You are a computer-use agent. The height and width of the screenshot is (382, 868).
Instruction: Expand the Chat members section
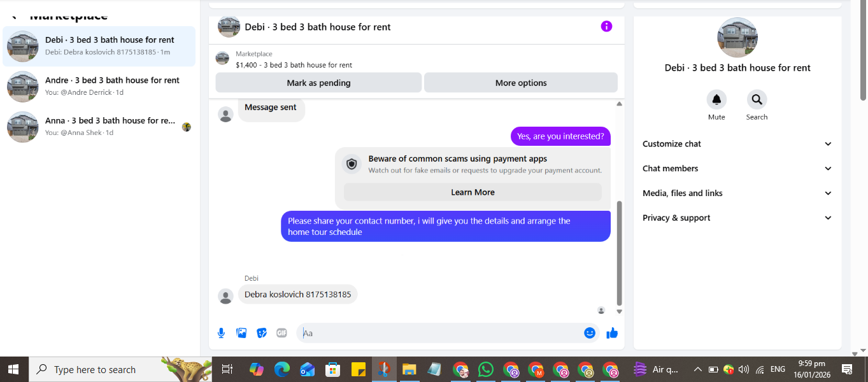point(737,169)
